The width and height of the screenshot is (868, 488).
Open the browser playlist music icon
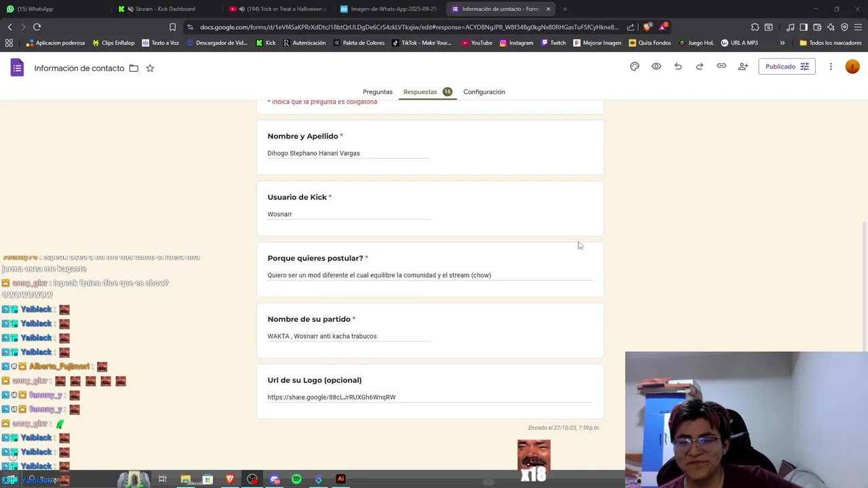tap(790, 27)
